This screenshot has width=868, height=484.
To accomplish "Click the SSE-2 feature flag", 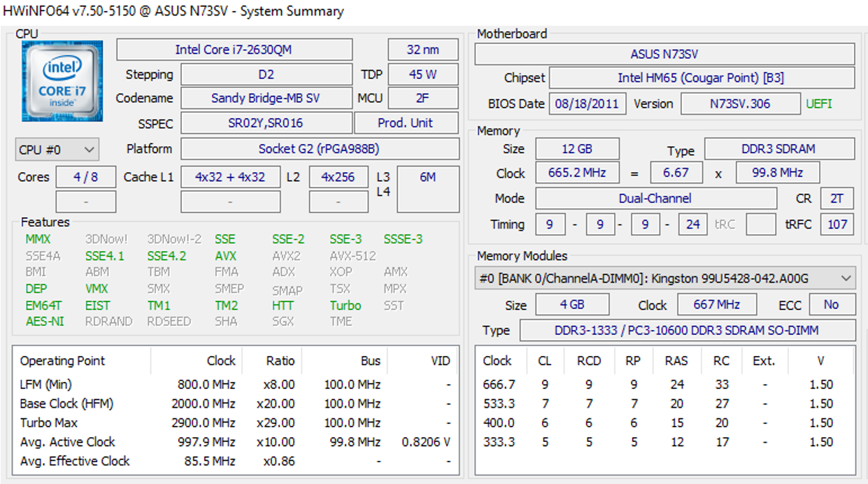I will [288, 239].
